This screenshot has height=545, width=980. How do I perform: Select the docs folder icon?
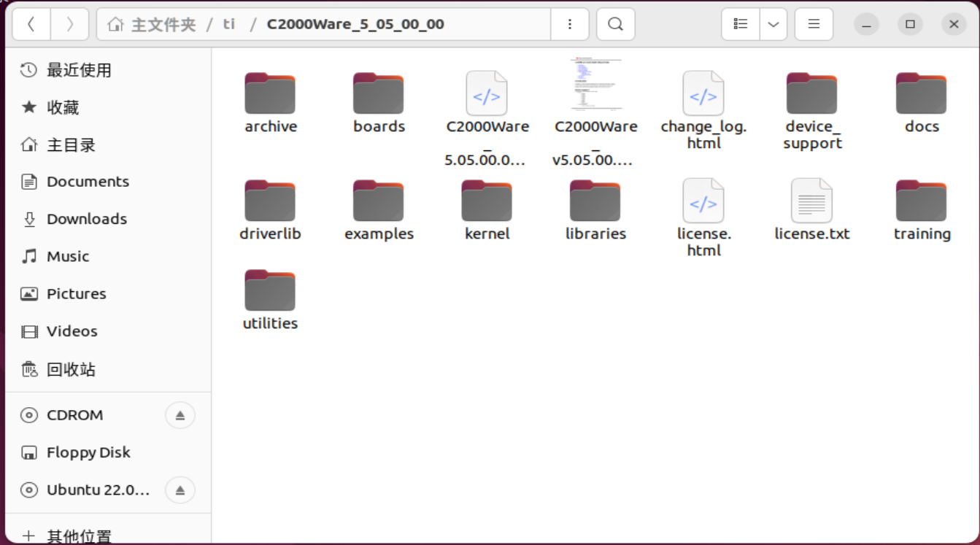(x=921, y=93)
